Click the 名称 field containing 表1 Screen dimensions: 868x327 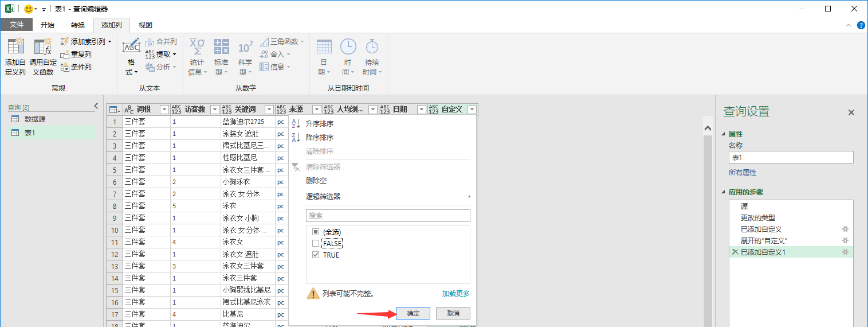791,157
